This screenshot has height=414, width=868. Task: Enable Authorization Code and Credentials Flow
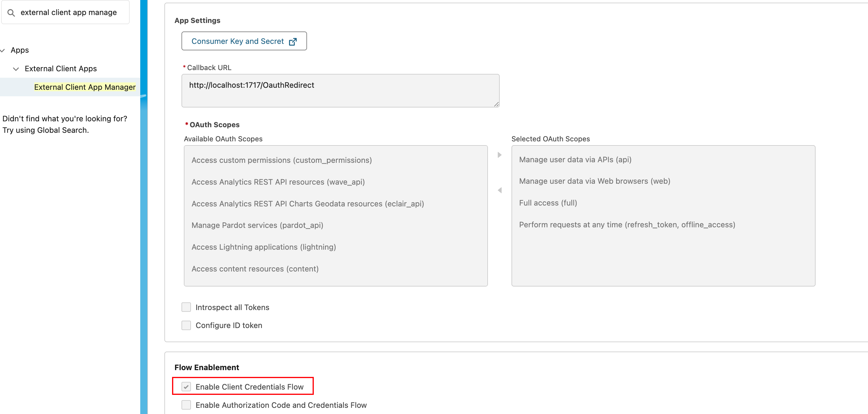pos(186,405)
